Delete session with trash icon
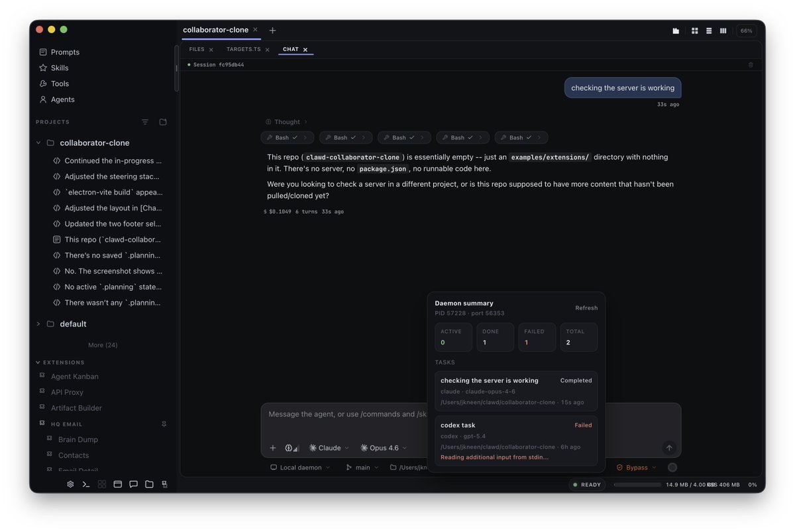 point(751,65)
